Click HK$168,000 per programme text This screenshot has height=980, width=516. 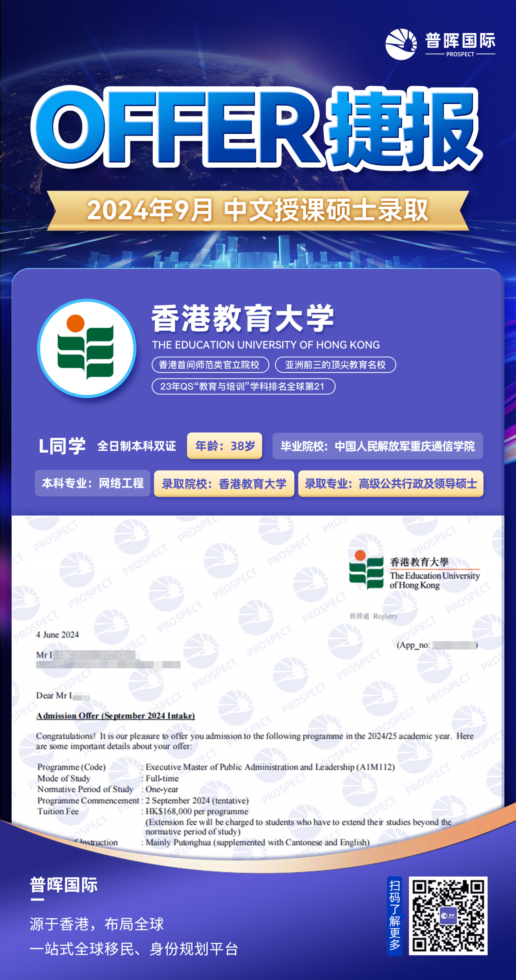(x=197, y=811)
